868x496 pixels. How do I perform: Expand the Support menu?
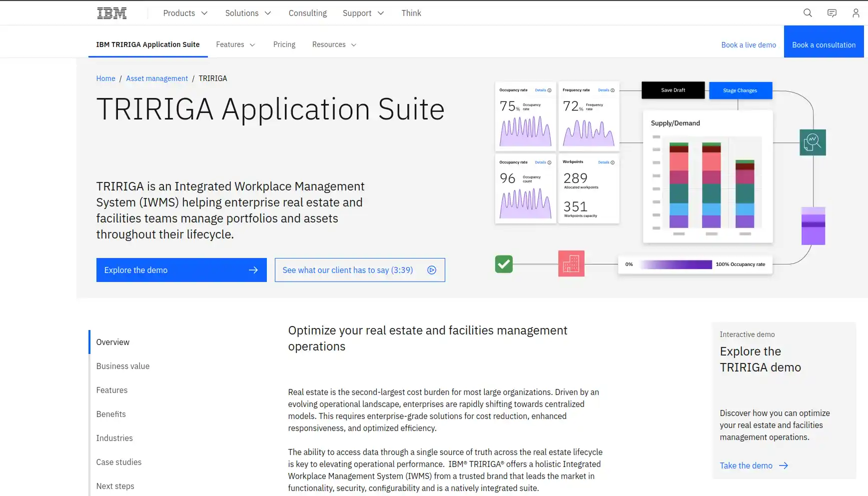[363, 13]
